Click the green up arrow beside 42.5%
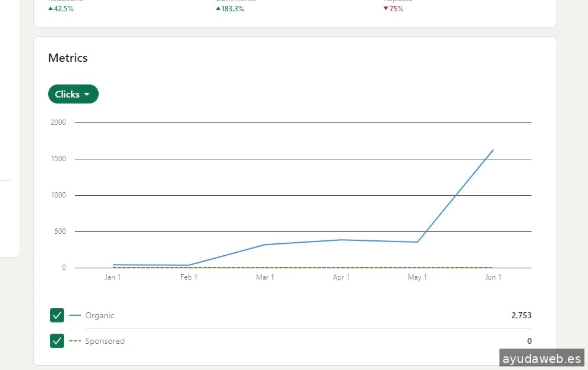Image resolution: width=588 pixels, height=370 pixels. 51,9
